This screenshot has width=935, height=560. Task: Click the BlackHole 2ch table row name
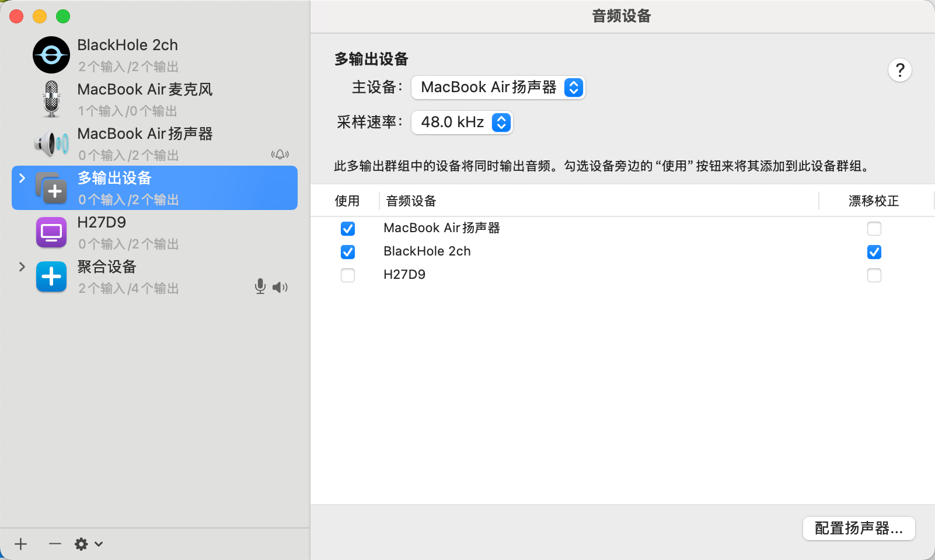pyautogui.click(x=427, y=251)
